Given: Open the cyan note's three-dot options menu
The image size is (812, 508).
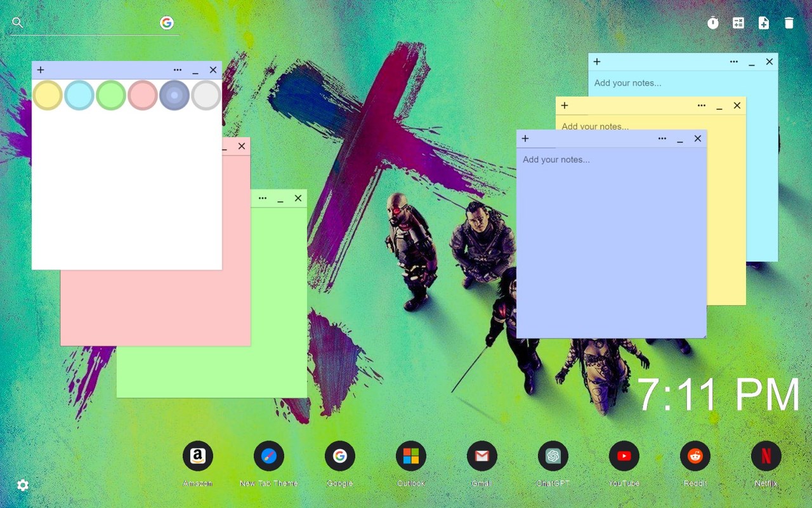Looking at the screenshot, I should [734, 62].
